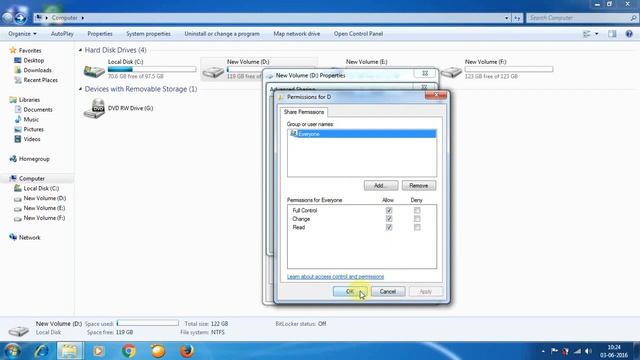Open Firefox from taskbar
Viewport: 640px width, 360px height.
[187, 351]
